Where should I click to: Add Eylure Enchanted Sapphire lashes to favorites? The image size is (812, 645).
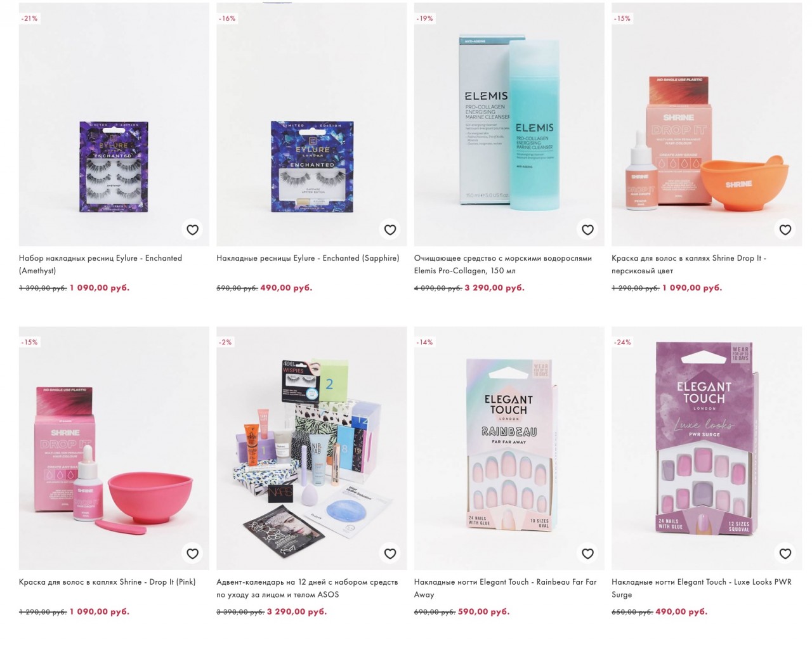click(390, 230)
